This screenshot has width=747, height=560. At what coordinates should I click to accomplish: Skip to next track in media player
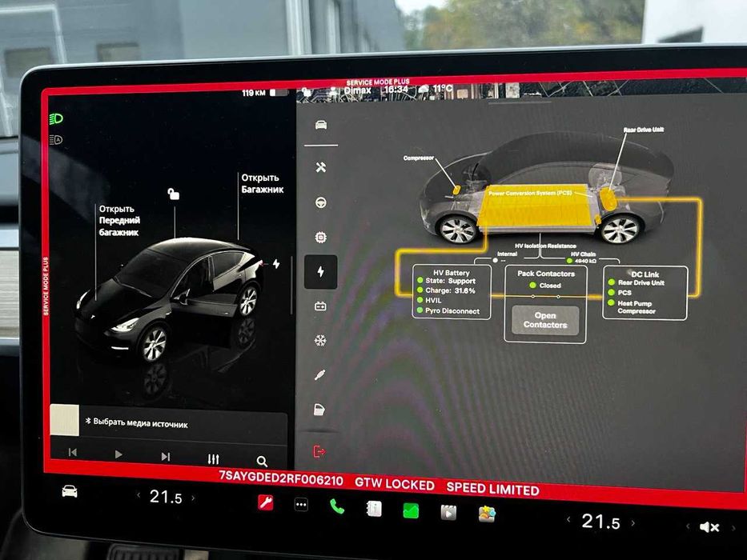pyautogui.click(x=165, y=457)
